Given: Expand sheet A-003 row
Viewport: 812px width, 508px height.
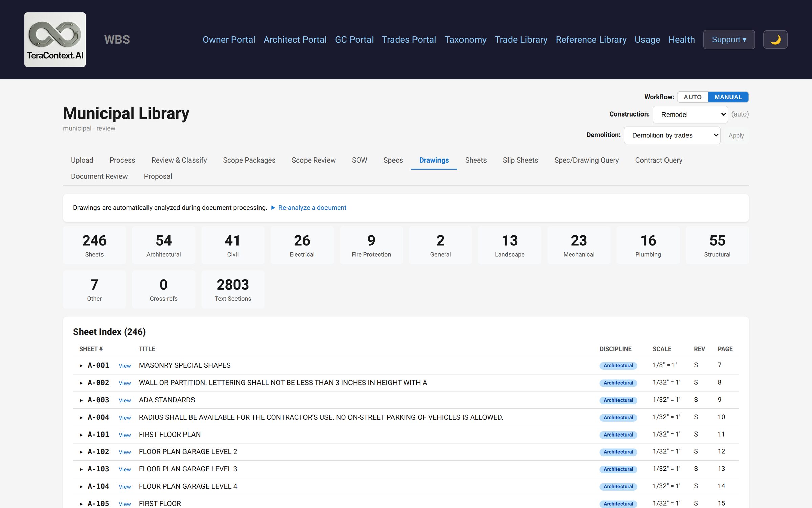Looking at the screenshot, I should tap(81, 400).
